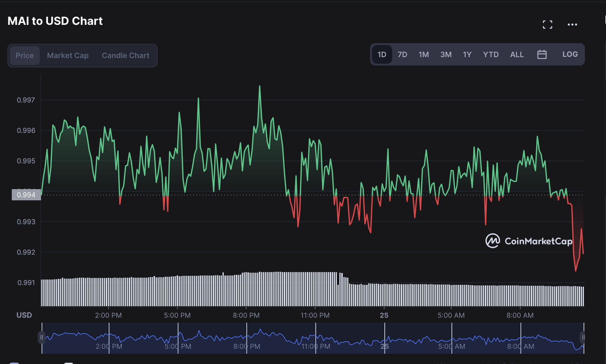The height and width of the screenshot is (364, 606).
Task: Open the fullscreen chart view icon
Action: 548,25
